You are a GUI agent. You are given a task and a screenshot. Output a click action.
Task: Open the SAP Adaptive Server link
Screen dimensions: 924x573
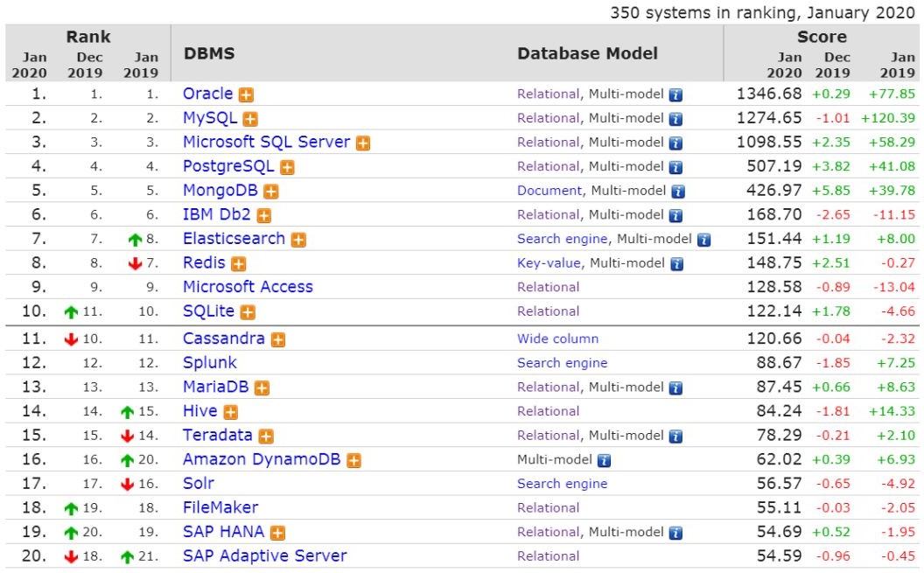[264, 556]
